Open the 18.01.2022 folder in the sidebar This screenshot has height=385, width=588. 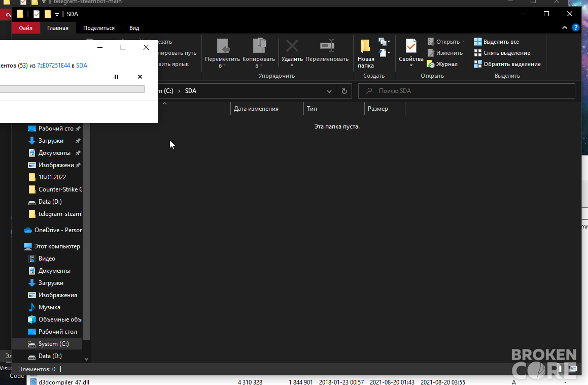point(52,177)
